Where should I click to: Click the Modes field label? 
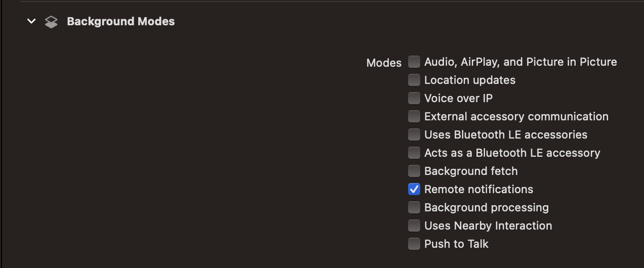click(384, 63)
